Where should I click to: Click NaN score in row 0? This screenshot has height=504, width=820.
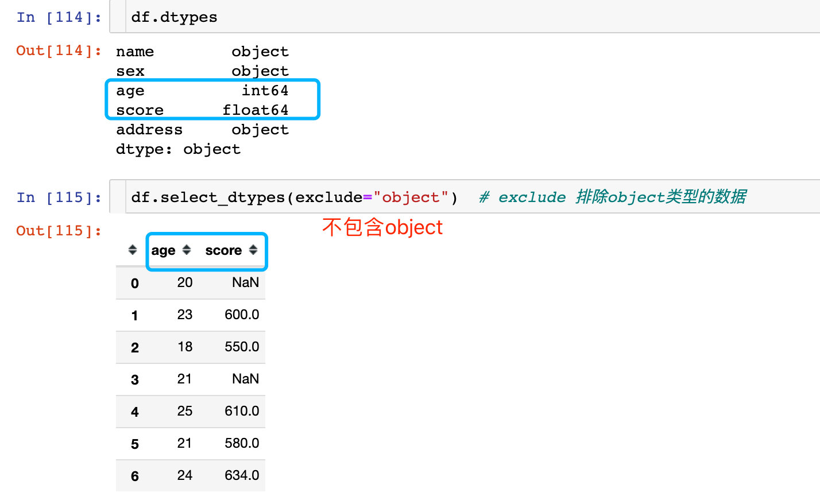point(245,282)
